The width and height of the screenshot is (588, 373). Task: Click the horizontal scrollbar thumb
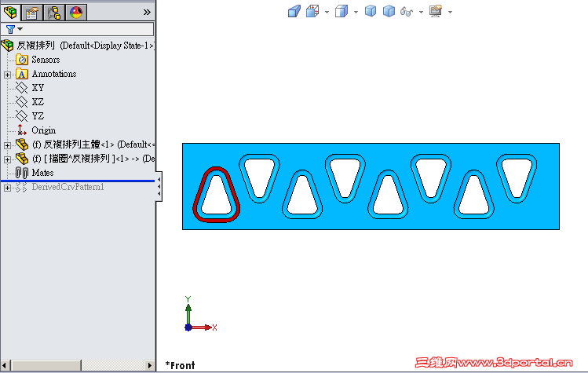[46, 365]
